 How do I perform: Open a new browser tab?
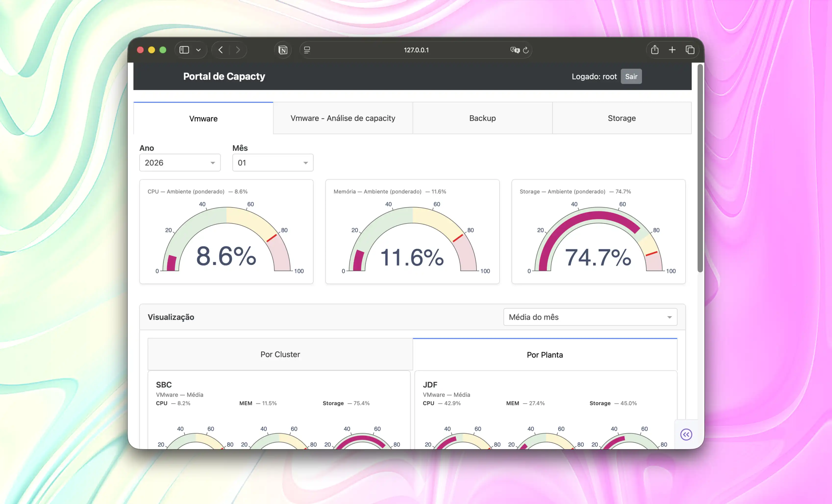672,50
